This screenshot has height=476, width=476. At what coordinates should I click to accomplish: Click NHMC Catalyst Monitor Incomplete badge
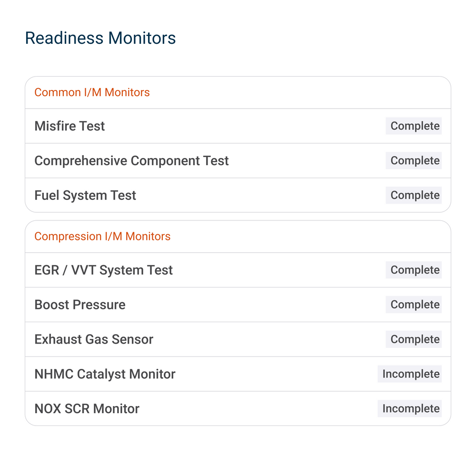[x=409, y=374]
